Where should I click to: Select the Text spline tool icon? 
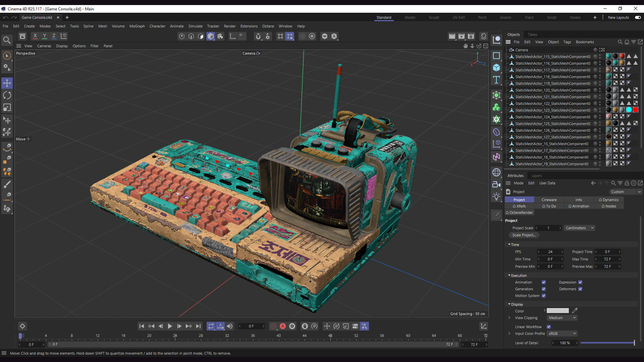coord(497,79)
